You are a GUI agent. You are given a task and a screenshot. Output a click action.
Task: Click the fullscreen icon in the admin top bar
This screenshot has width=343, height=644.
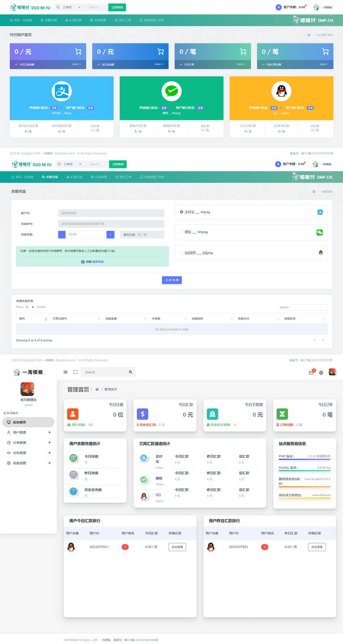pos(75,372)
